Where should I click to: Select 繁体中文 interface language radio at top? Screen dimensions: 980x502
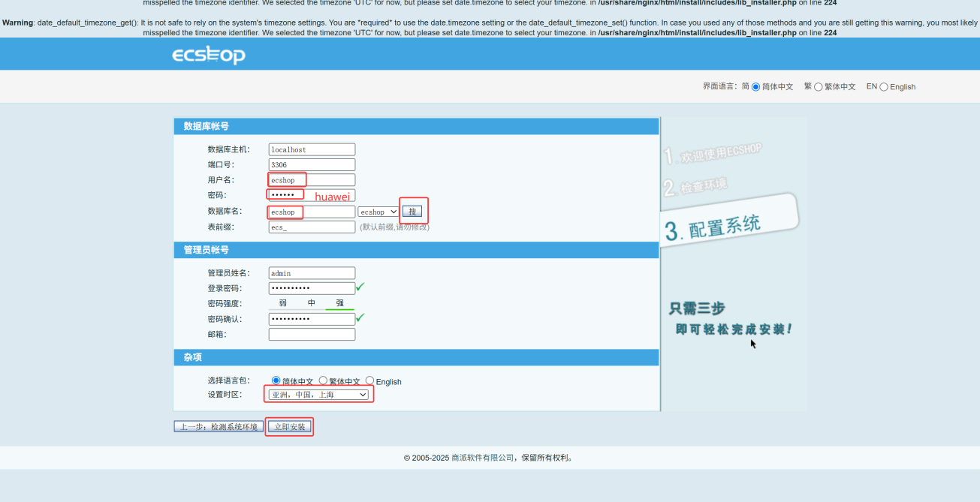click(819, 87)
